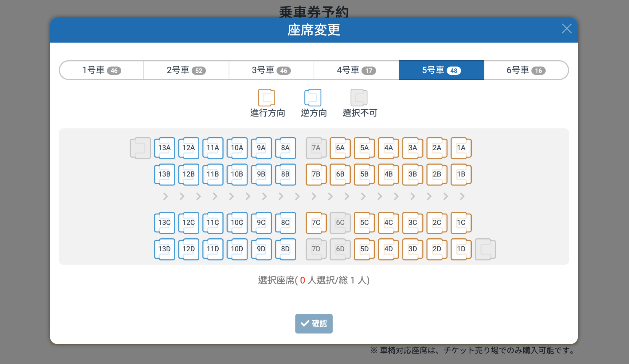The height and width of the screenshot is (364, 629).
Task: Choose seat 10A
Action: coord(237,148)
